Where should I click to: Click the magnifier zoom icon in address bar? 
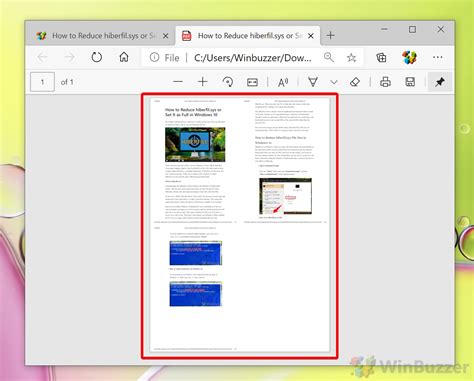[x=329, y=57]
